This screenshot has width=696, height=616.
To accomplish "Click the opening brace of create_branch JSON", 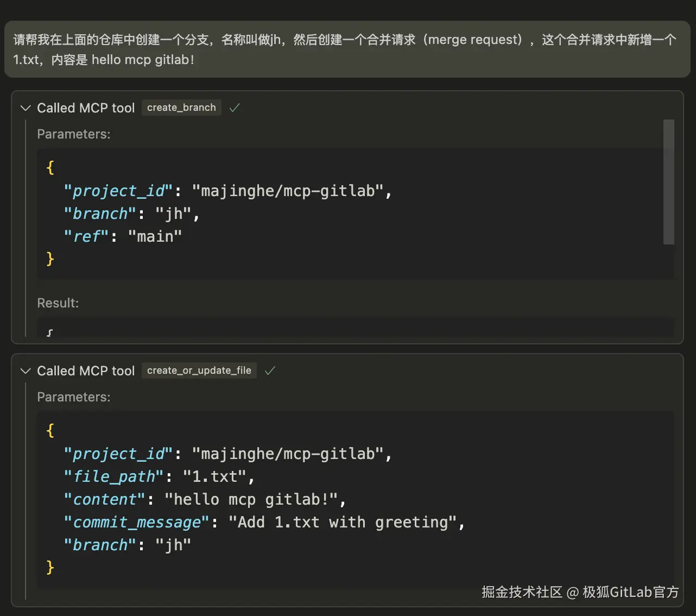I will pyautogui.click(x=50, y=167).
